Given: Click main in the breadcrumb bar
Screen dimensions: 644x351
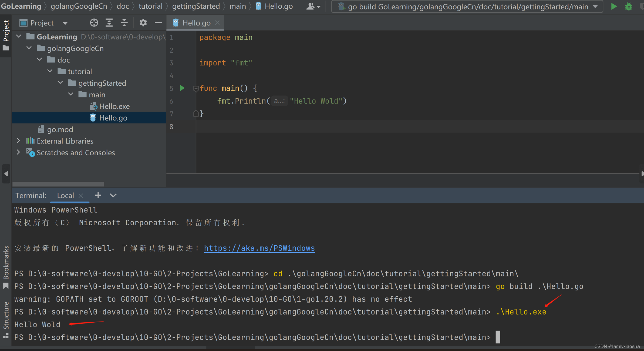Looking at the screenshot, I should pyautogui.click(x=238, y=6).
